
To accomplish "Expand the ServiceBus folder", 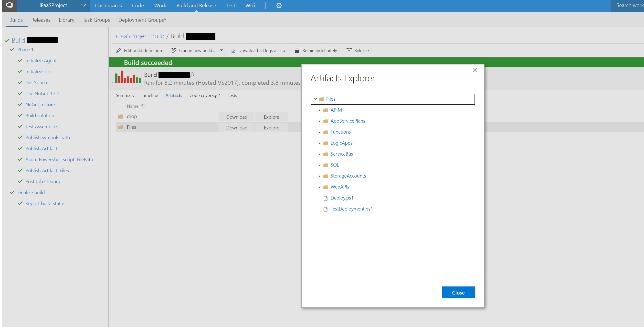I will [x=319, y=154].
